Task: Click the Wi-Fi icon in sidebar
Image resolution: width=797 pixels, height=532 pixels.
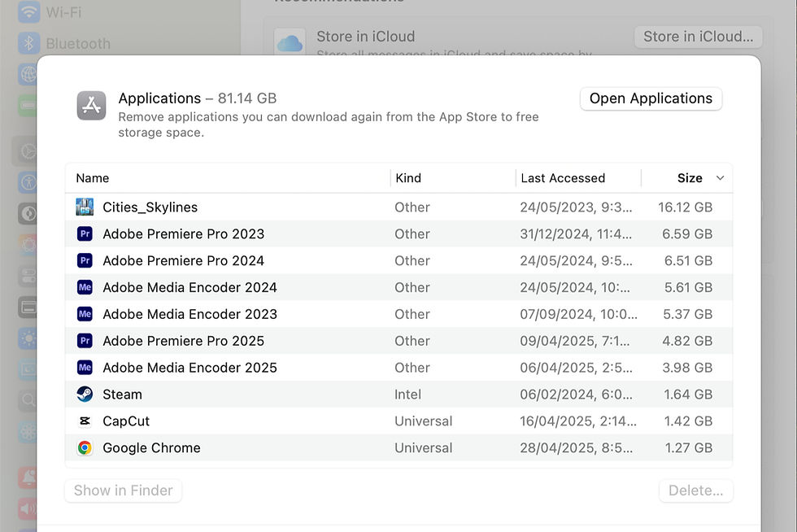Action: pos(29,11)
